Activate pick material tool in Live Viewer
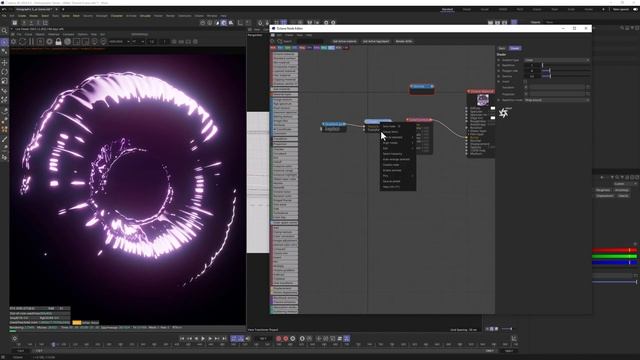 point(103,42)
